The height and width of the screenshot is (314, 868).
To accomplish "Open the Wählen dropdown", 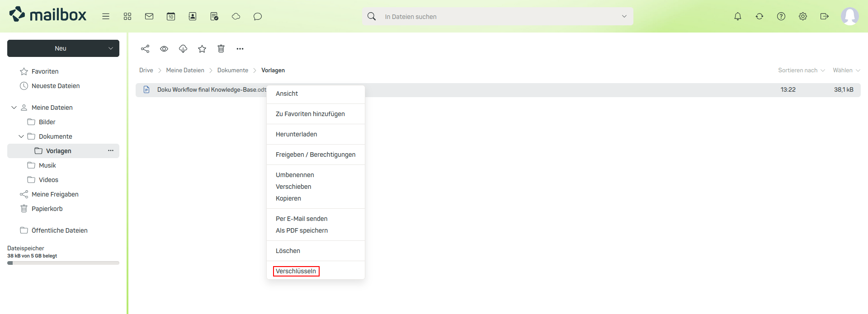I will pyautogui.click(x=847, y=70).
